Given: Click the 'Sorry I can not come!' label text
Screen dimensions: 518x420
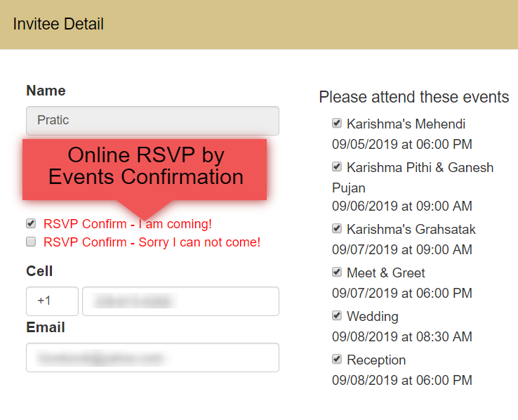Looking at the screenshot, I should coord(199,242).
